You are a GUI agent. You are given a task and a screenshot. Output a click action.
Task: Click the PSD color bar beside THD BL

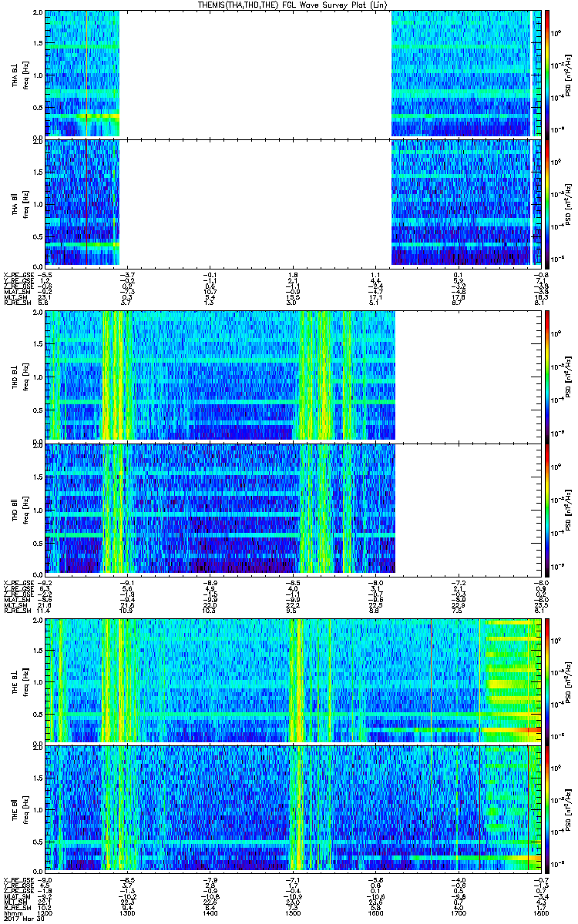point(547,376)
